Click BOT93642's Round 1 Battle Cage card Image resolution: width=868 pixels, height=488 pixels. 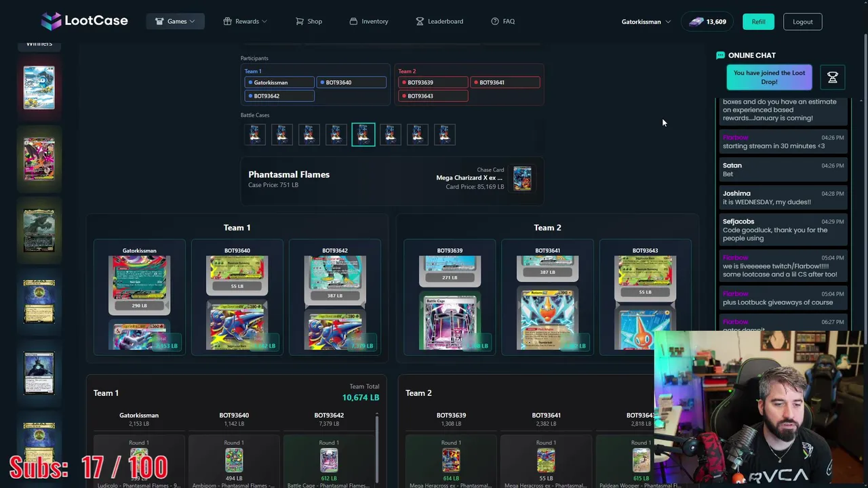(329, 461)
